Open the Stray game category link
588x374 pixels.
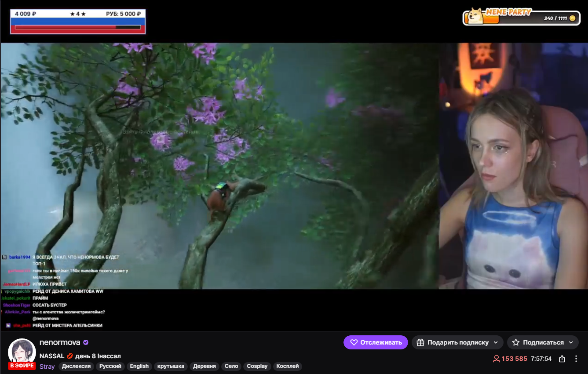(x=47, y=367)
